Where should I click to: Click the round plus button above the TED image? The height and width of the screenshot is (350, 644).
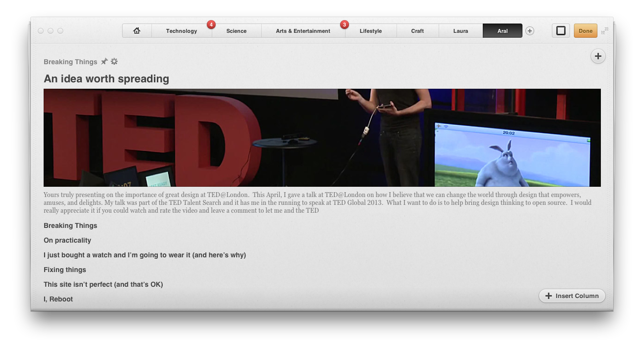point(598,56)
